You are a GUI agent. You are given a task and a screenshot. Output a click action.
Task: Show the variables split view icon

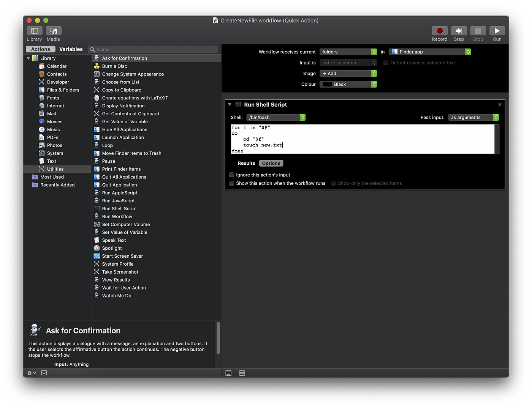(242, 373)
